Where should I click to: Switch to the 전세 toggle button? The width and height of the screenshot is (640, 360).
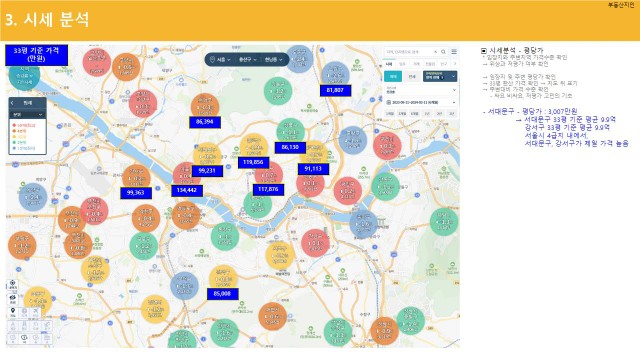coord(412,76)
